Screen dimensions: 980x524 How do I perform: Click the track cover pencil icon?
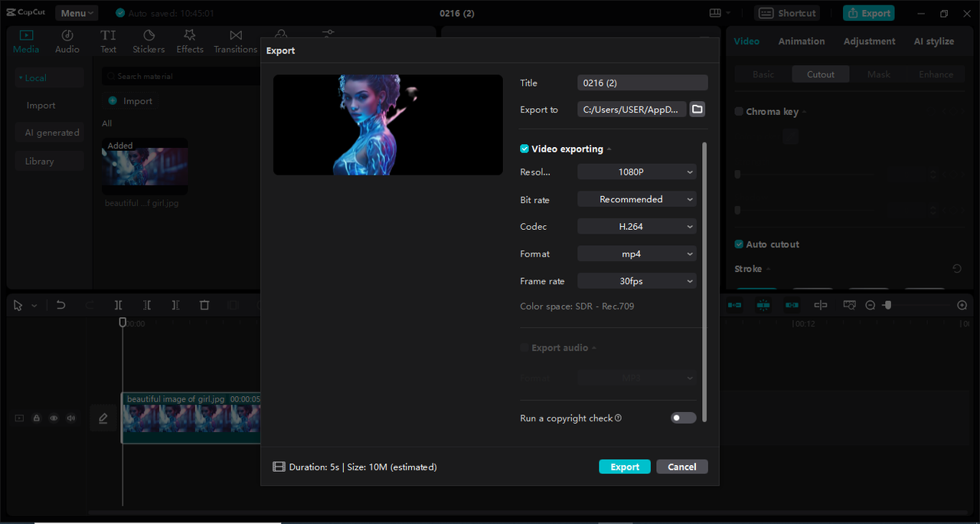(103, 418)
